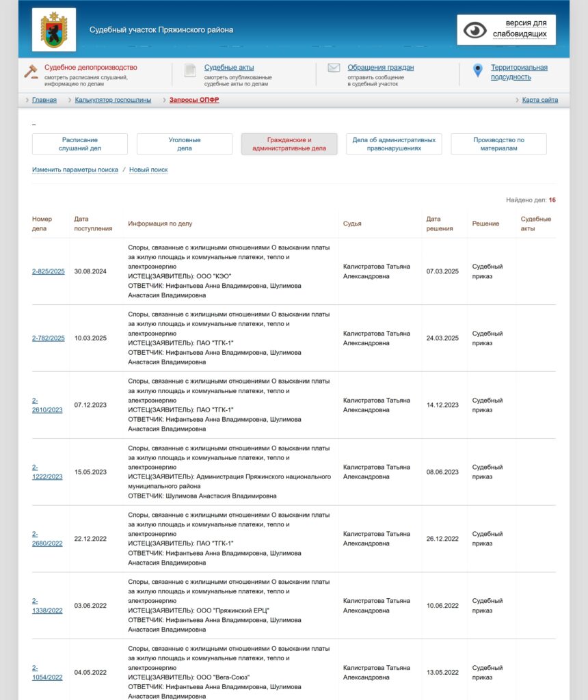Click Изменить параметры поиска link
588x700 pixels.
pos(75,170)
